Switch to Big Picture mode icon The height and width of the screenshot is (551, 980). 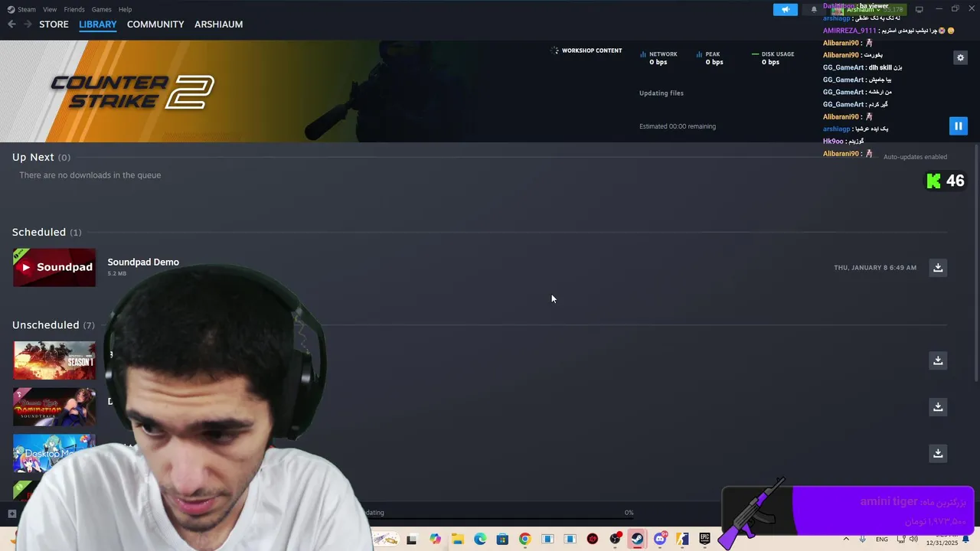[919, 9]
